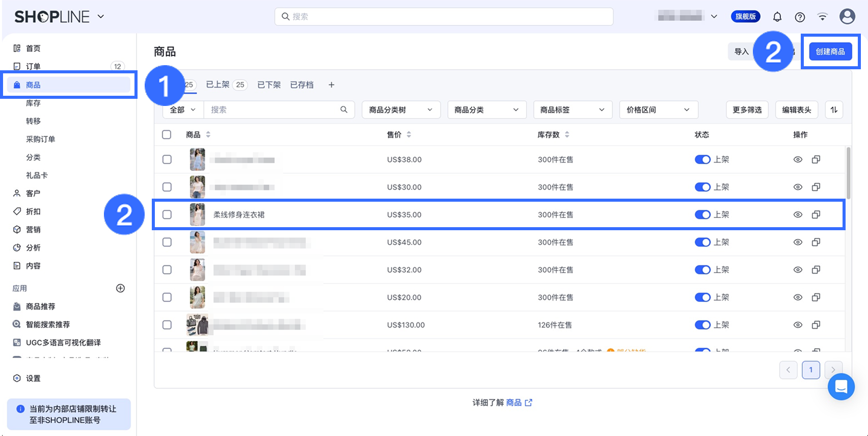Click the 创建商品 button
This screenshot has height=436, width=868.
830,51
